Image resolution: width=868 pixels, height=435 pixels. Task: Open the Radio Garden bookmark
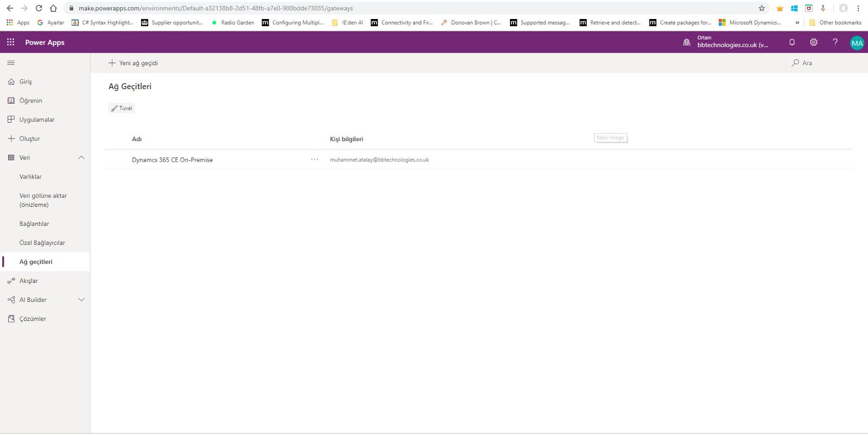[x=233, y=23]
